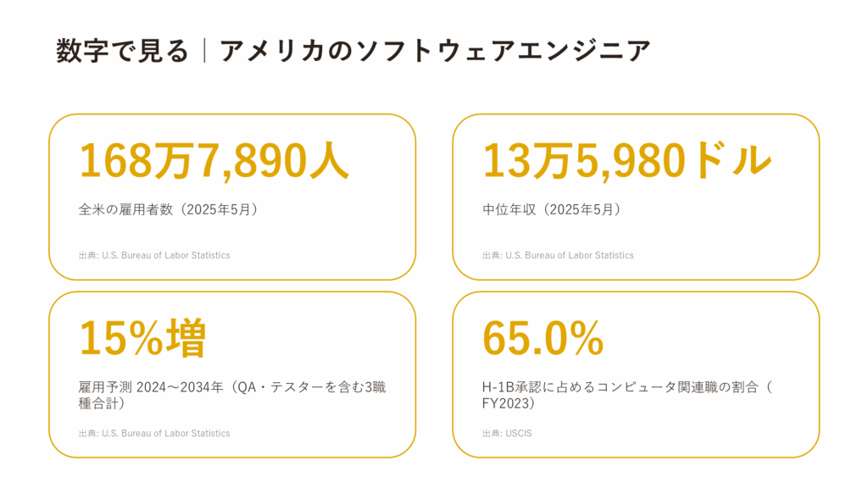The width and height of the screenshot is (868, 488).
Task: Click the vertical divider in the title
Action: click(x=205, y=51)
